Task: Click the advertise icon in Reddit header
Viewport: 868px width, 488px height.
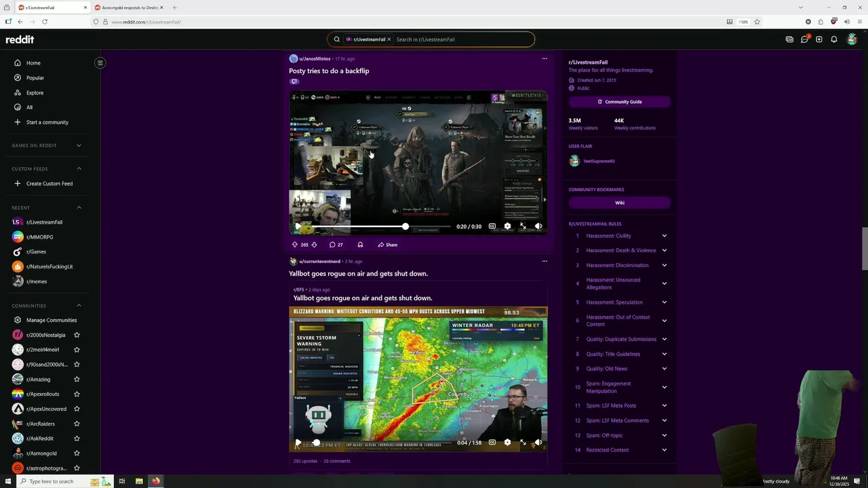Action: point(789,39)
